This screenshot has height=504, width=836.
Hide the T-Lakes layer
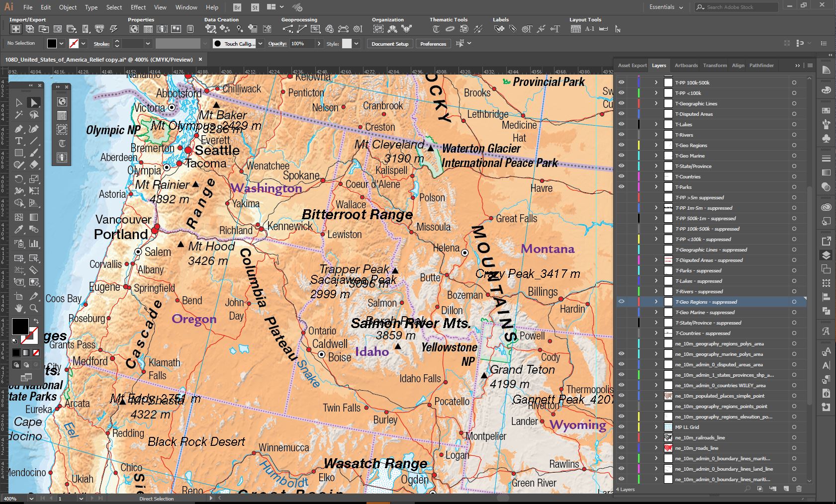(x=621, y=124)
